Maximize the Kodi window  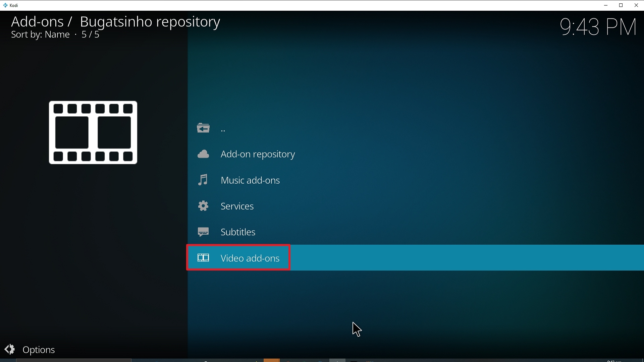[621, 5]
